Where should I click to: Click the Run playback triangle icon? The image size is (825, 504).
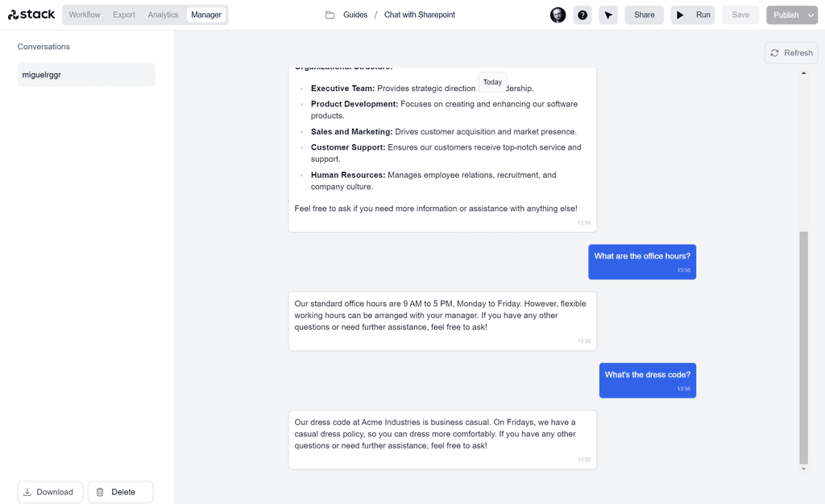pos(681,14)
